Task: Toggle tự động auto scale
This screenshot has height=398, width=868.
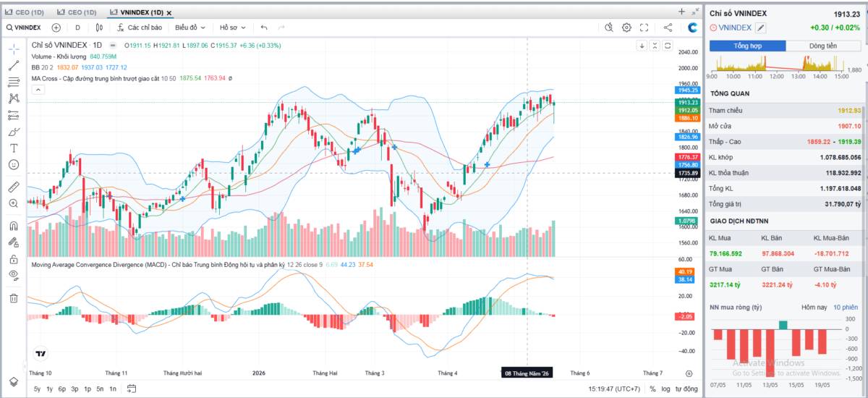Action: coord(686,389)
